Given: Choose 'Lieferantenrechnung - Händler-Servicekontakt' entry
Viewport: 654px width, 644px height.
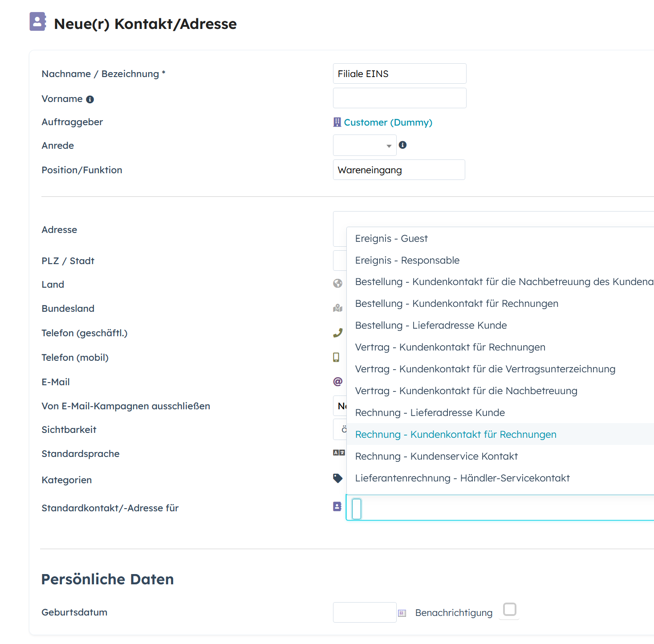Looking at the screenshot, I should pos(462,478).
